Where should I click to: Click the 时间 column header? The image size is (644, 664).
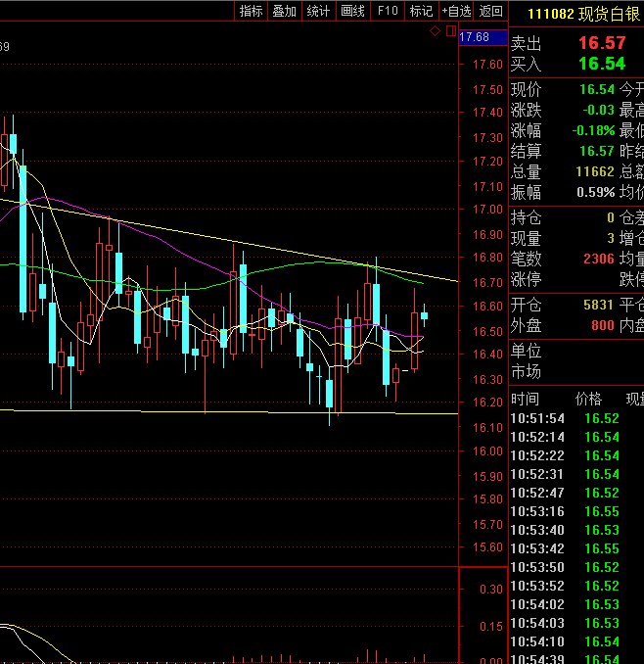tap(525, 400)
